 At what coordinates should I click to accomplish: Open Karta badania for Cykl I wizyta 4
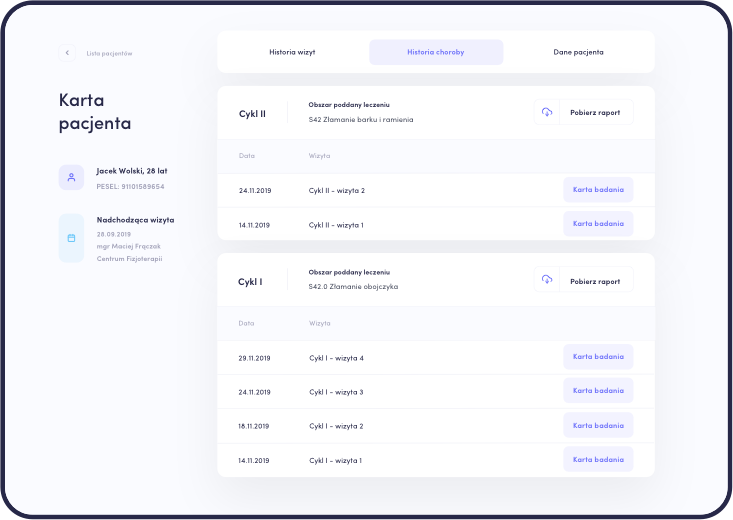pos(598,357)
